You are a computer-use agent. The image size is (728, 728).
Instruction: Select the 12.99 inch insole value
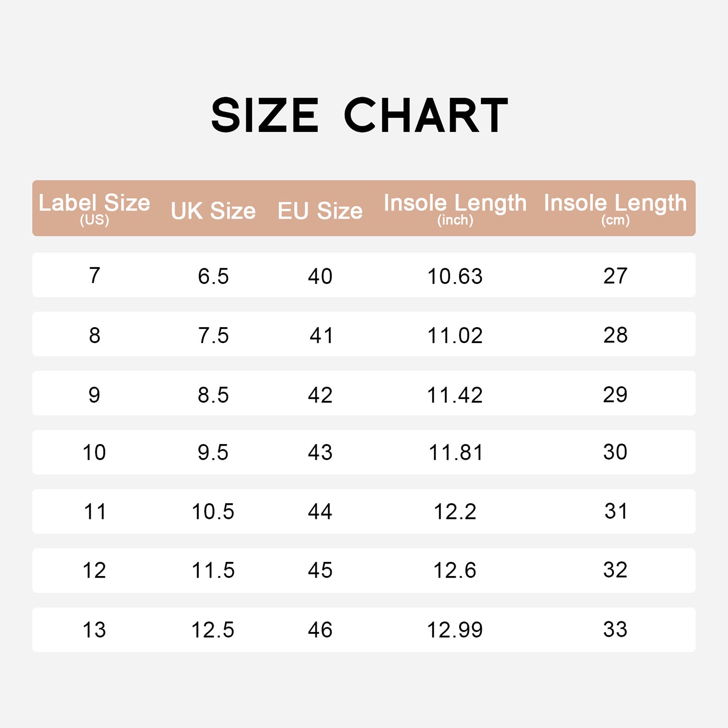[455, 630]
